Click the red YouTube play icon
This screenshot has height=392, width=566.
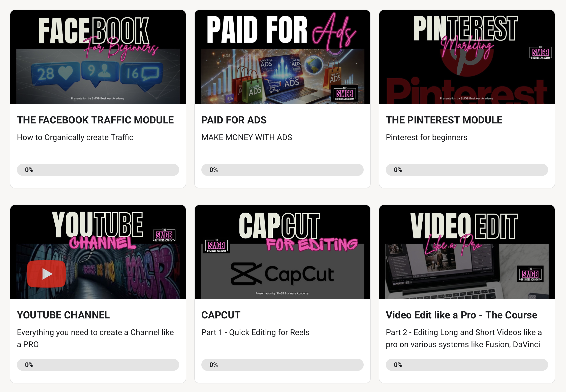coord(46,274)
